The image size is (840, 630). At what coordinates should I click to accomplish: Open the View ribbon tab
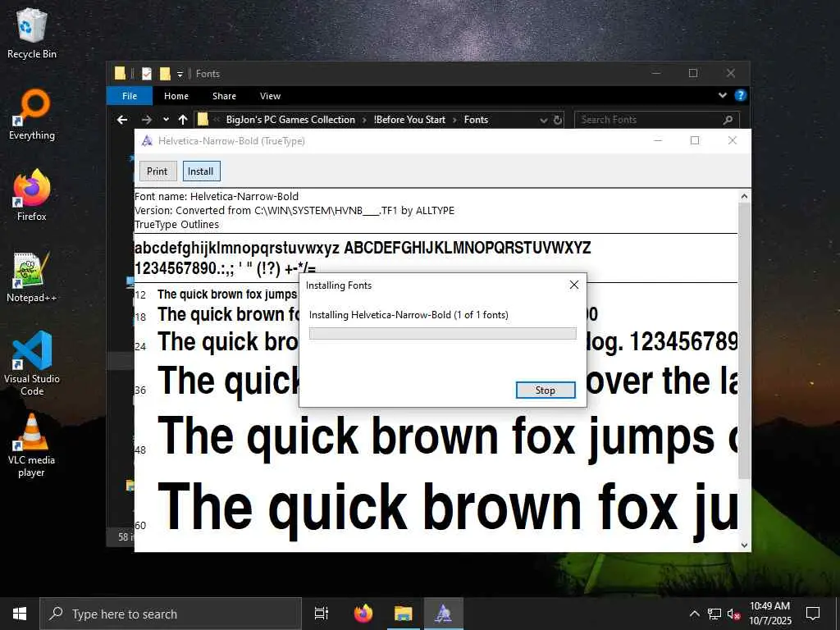point(270,96)
